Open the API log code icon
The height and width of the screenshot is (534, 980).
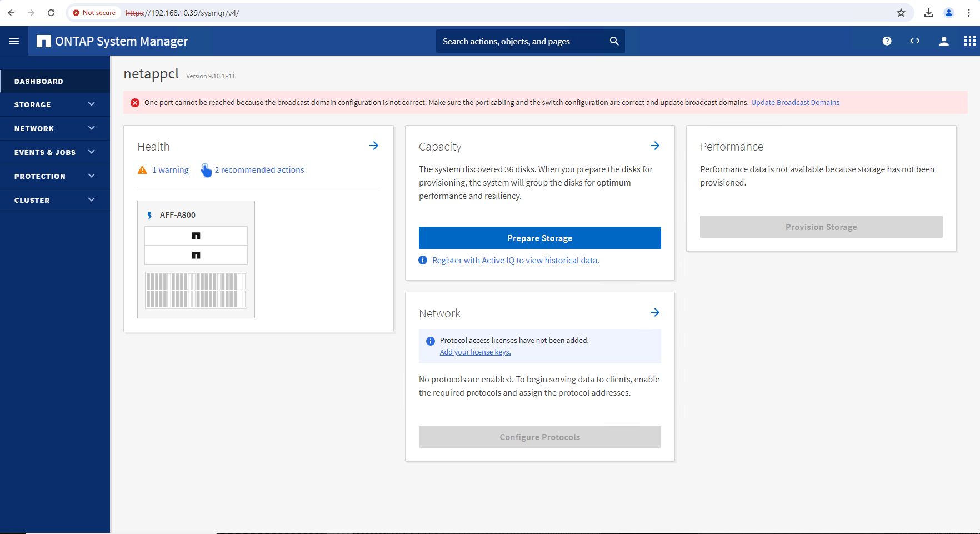coord(915,41)
